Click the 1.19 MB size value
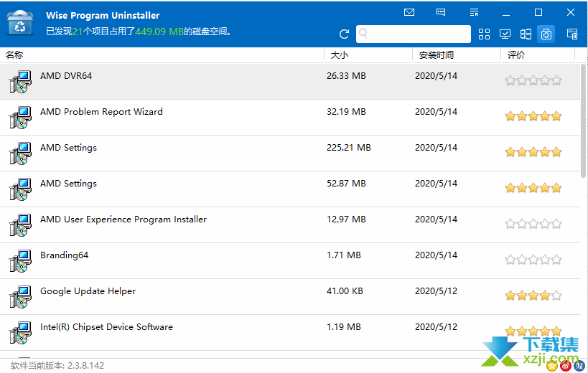This screenshot has width=588, height=373. coord(343,327)
